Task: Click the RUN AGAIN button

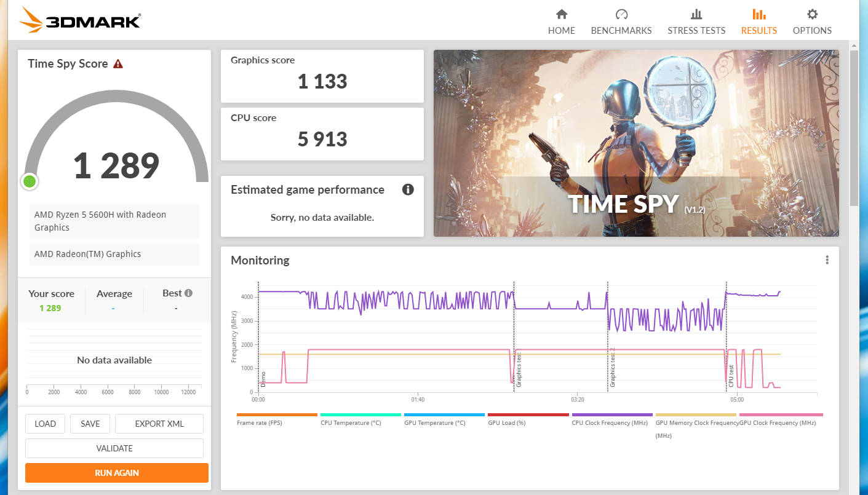Action: click(117, 473)
